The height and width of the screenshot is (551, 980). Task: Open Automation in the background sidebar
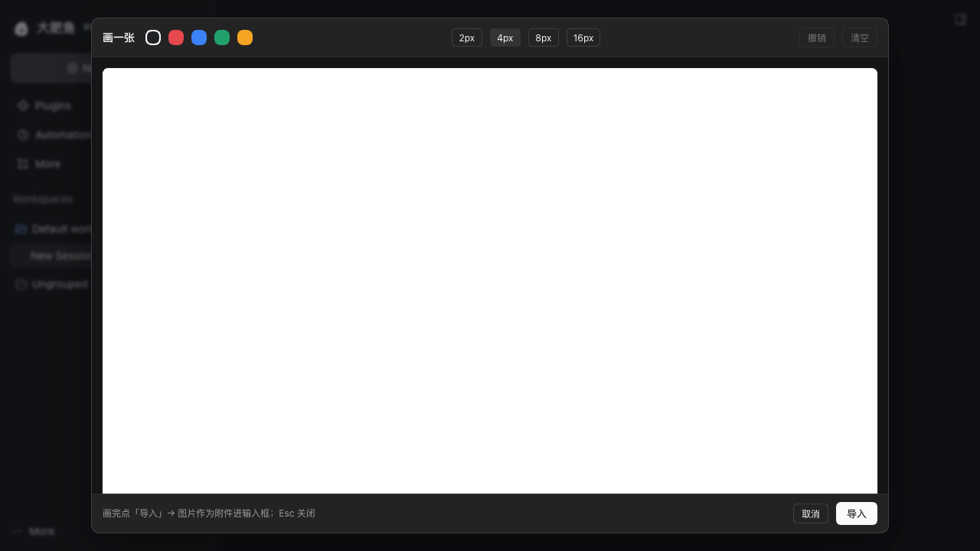[53, 135]
